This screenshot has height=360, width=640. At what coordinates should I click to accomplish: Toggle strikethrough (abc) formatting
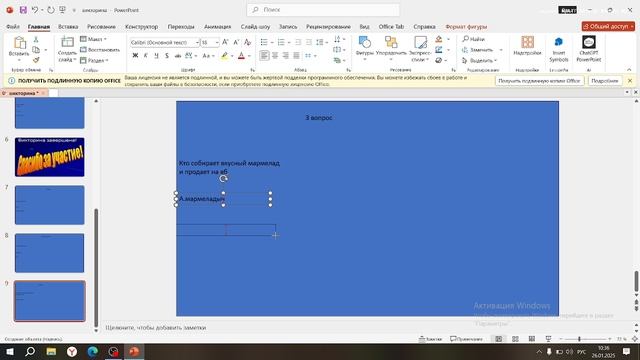[x=178, y=56]
